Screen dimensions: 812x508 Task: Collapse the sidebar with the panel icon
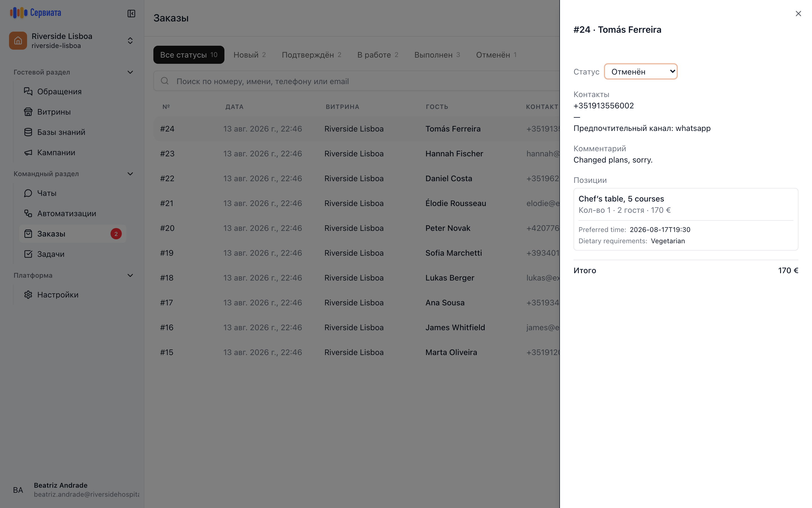point(131,14)
